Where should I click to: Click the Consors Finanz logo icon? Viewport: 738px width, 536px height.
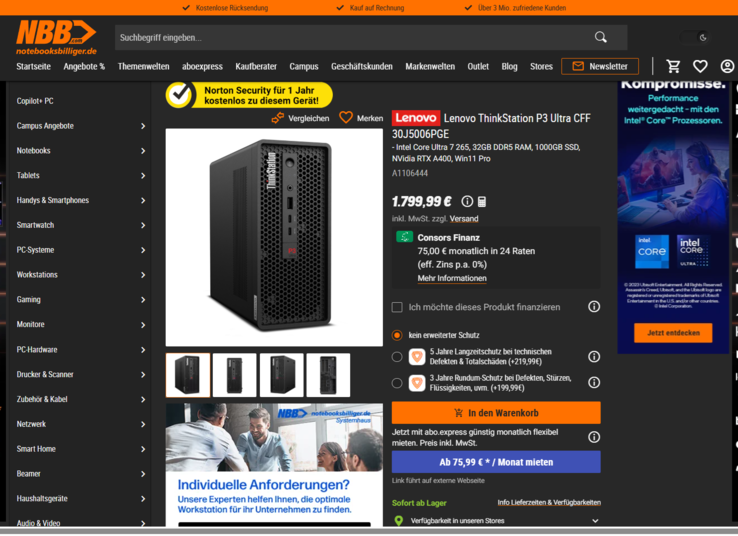click(x=404, y=237)
